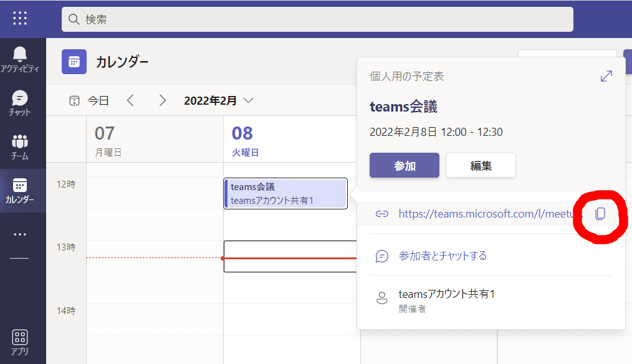Click the chat bubble icon beside 参加者とチャットする
Screen dimensions: 632x364
[381, 256]
